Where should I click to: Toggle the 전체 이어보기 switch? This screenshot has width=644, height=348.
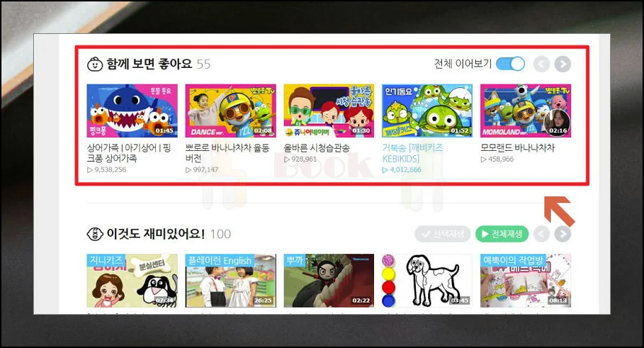(x=510, y=64)
